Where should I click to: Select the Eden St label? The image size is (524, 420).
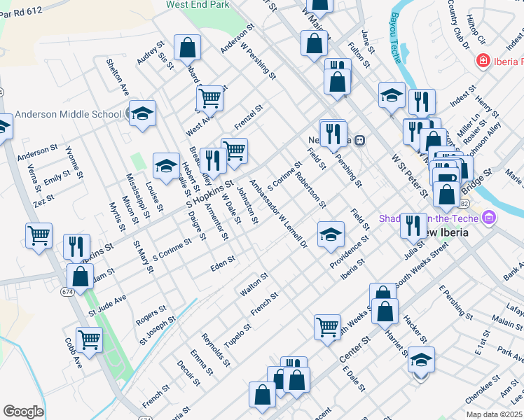pos(223,263)
